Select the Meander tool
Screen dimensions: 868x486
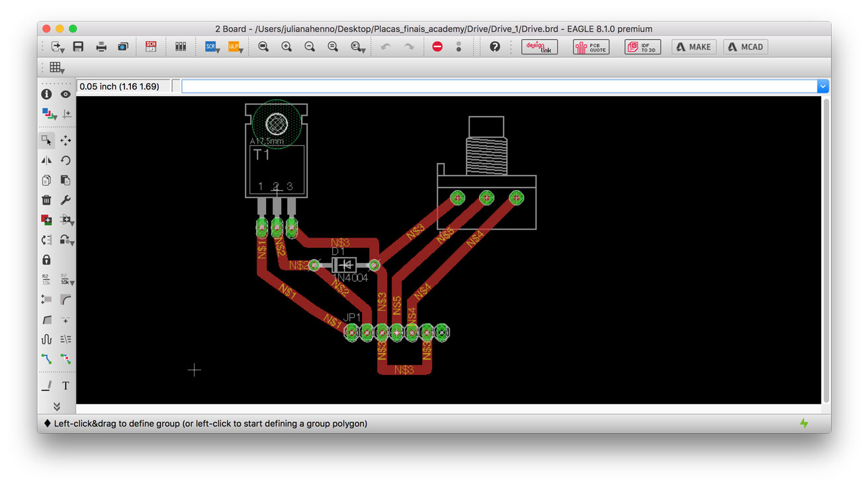point(46,339)
